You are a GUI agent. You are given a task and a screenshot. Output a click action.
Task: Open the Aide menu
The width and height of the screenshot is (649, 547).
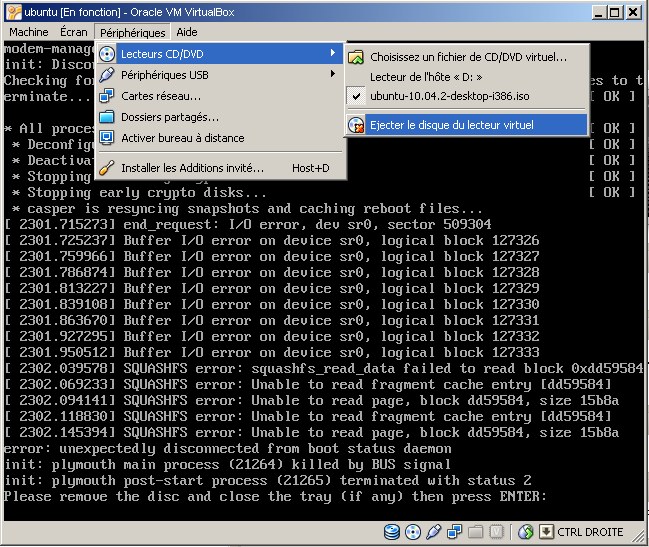(187, 32)
